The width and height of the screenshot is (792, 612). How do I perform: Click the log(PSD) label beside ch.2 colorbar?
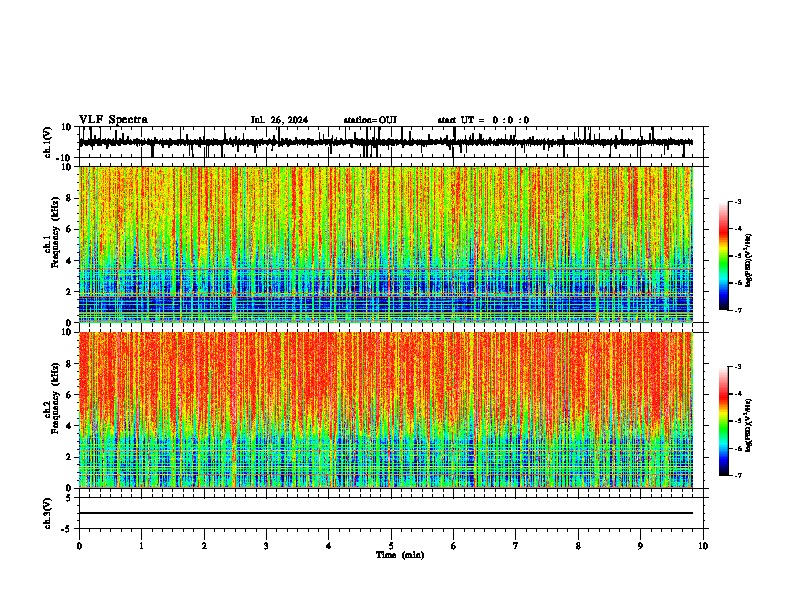(748, 425)
